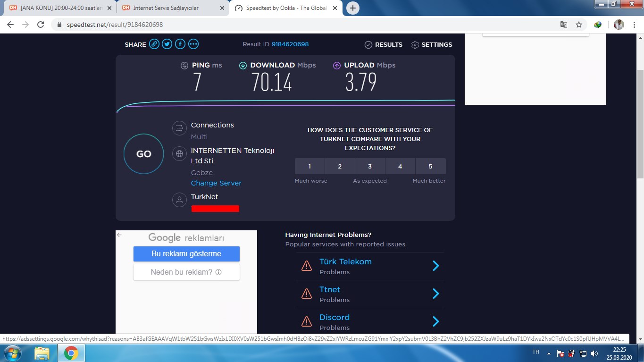Show hidden tray icons arrow

click(549, 353)
